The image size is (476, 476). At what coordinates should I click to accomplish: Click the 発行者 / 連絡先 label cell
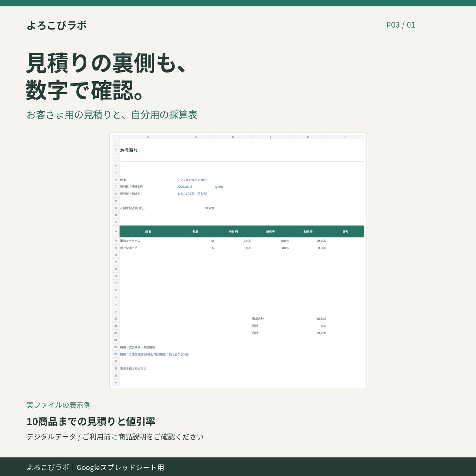tap(130, 194)
